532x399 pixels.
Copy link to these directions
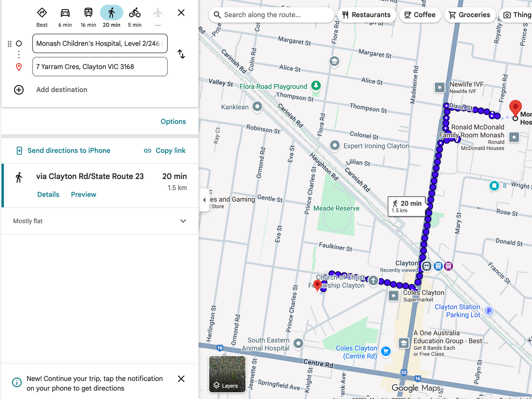click(x=165, y=151)
